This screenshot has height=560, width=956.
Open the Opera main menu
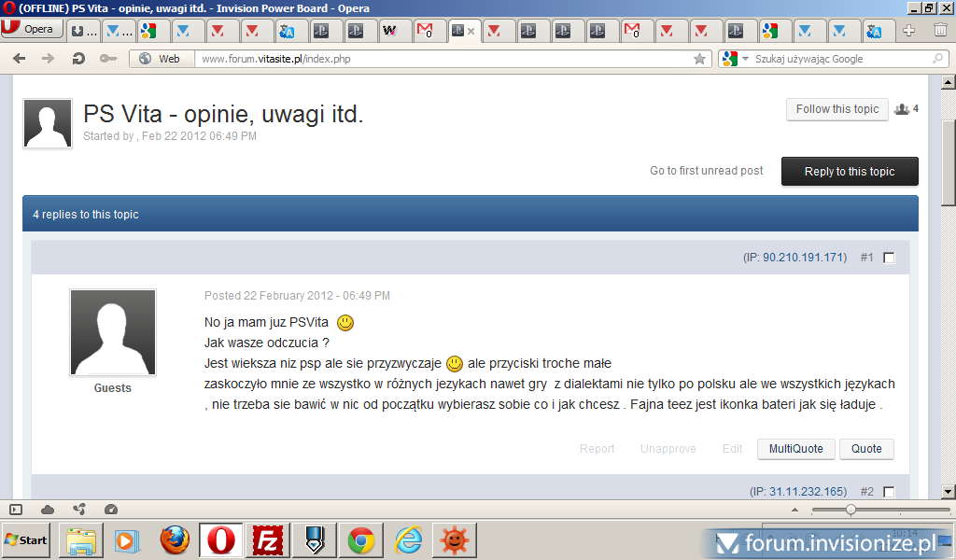tap(33, 29)
